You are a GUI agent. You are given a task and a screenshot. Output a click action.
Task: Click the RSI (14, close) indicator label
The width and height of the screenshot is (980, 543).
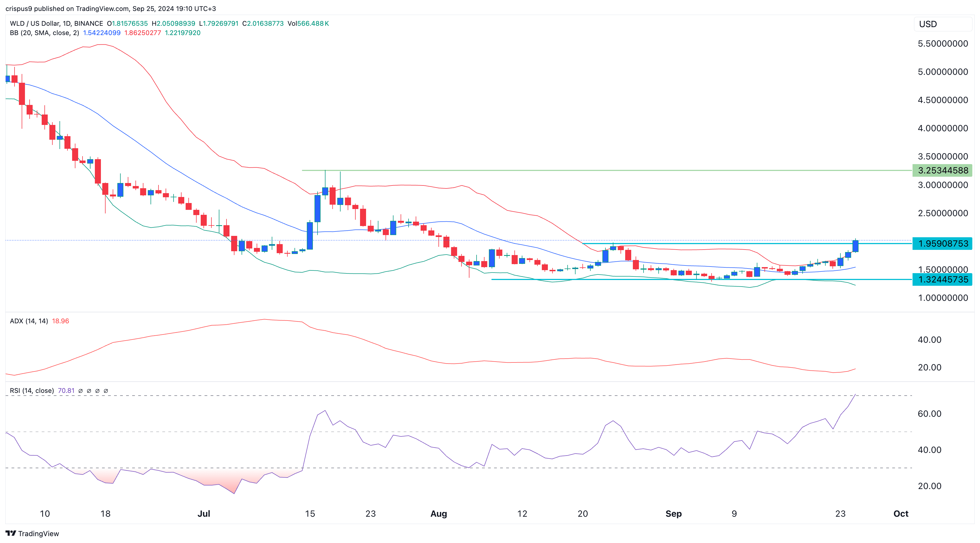tap(32, 391)
